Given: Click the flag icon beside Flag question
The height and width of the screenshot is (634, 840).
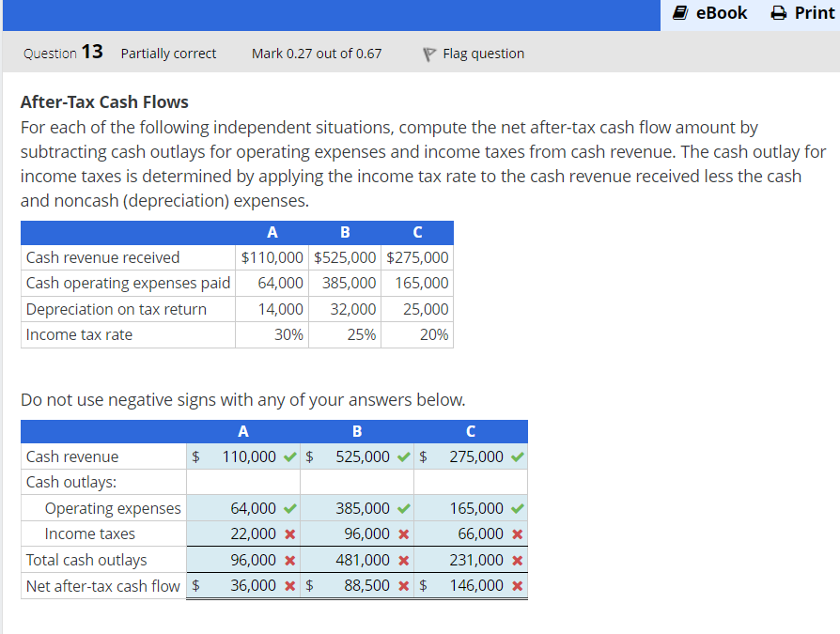Looking at the screenshot, I should tap(427, 54).
